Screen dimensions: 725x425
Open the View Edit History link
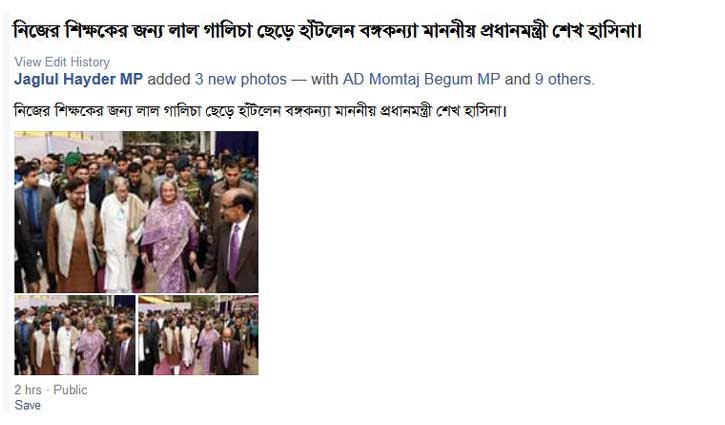[x=62, y=62]
